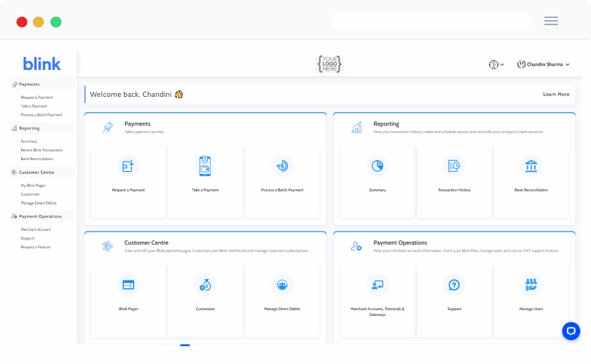Click the sidebar Payment Operations icon
This screenshot has height=364, width=591.
(15, 216)
